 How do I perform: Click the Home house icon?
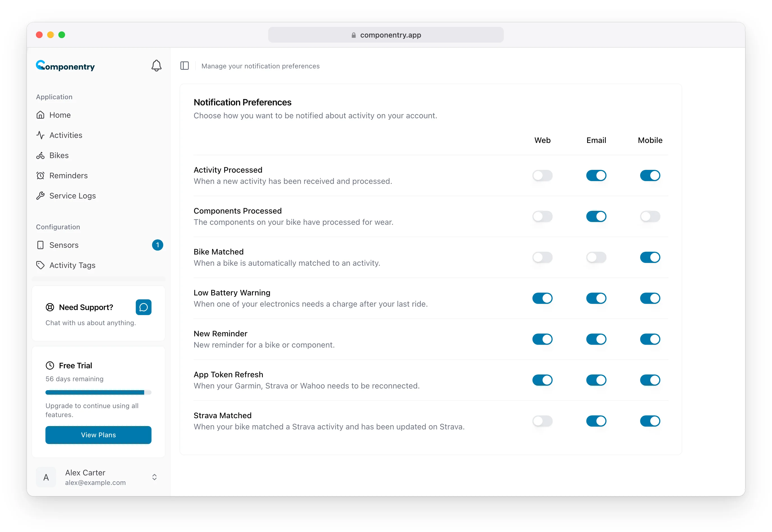click(40, 115)
